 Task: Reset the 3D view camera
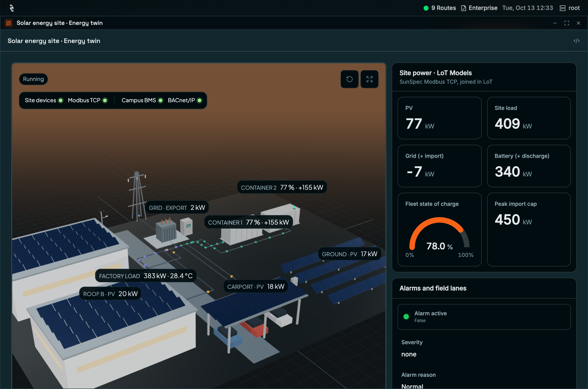pyautogui.click(x=349, y=79)
